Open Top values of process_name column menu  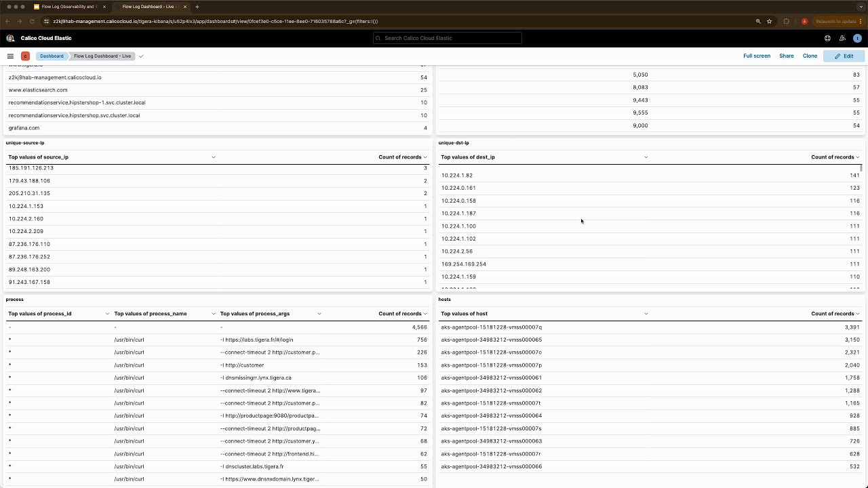(x=214, y=314)
